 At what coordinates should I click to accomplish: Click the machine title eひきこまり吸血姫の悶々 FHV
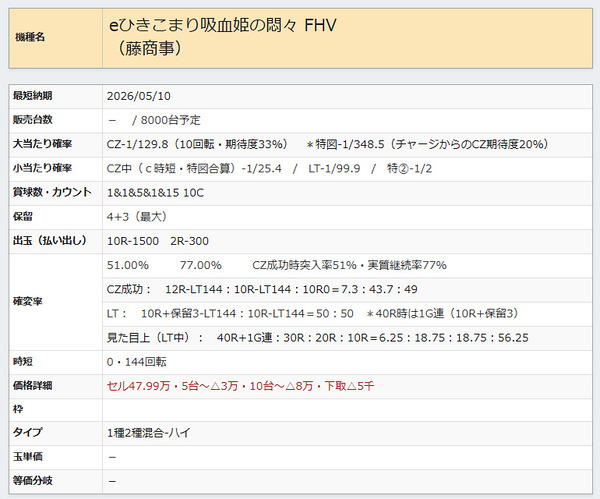tap(223, 26)
